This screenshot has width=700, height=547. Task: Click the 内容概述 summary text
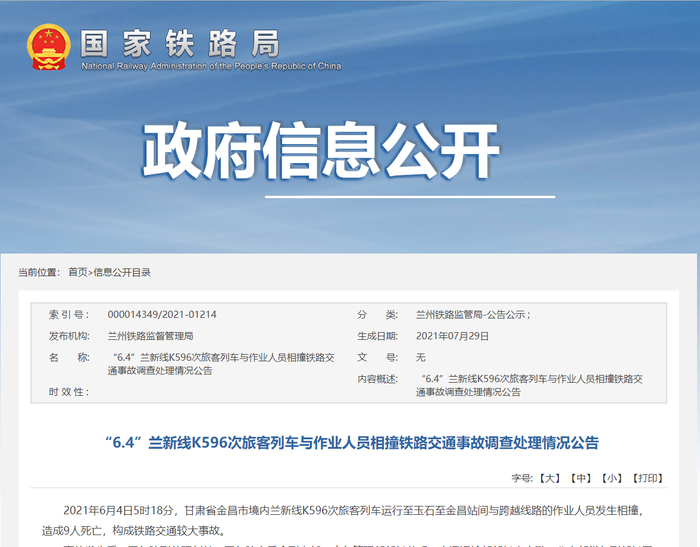[x=529, y=385]
